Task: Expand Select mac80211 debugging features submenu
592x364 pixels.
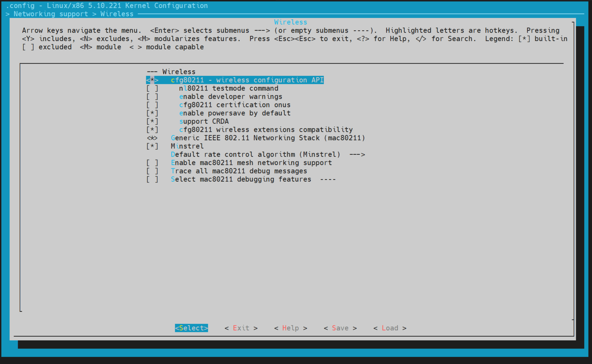Action: (x=241, y=179)
